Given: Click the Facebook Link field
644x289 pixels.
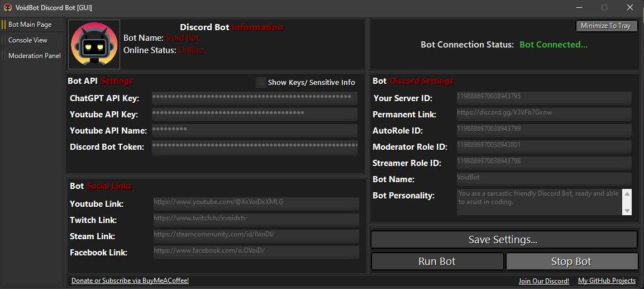Looking at the screenshot, I should [256, 252].
